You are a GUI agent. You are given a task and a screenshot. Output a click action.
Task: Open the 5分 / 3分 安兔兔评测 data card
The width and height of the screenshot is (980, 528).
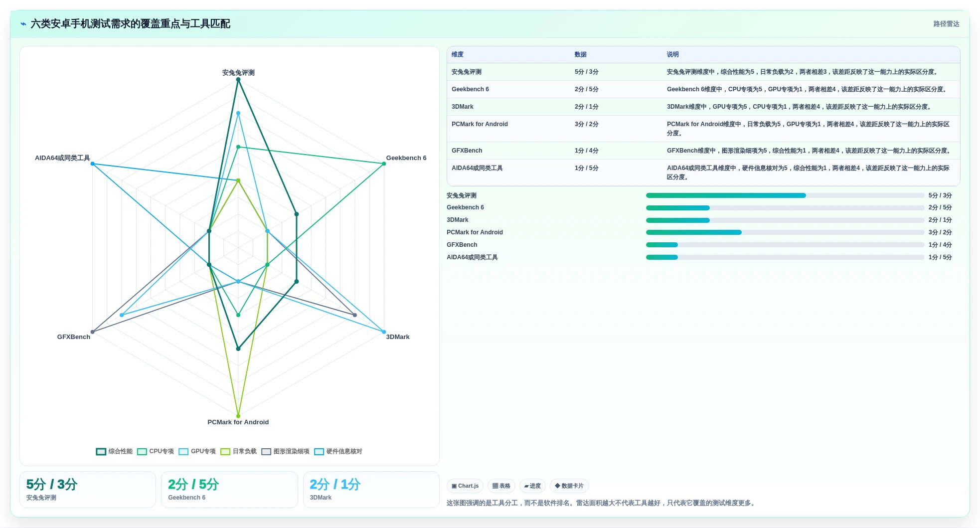pyautogui.click(x=88, y=490)
